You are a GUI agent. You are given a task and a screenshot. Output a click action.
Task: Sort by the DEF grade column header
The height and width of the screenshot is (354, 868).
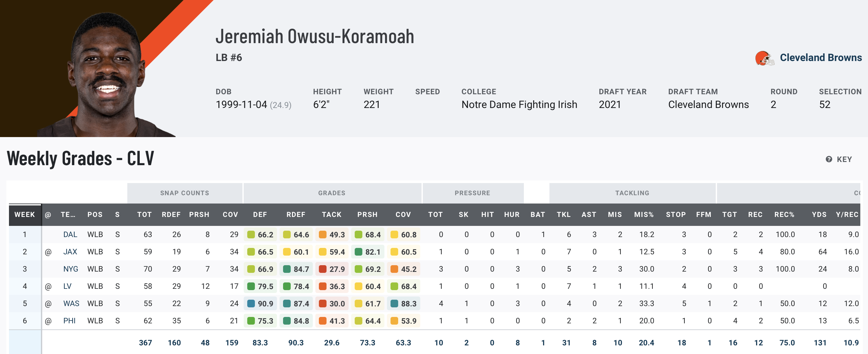point(260,215)
